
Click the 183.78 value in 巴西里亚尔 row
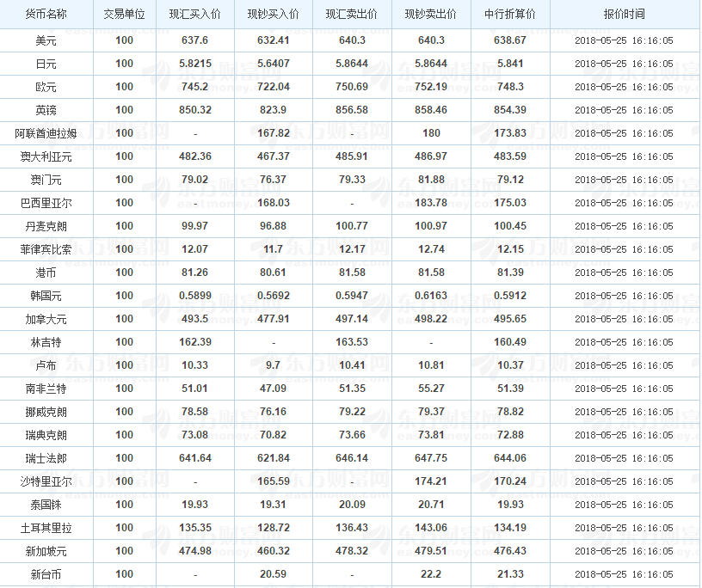click(431, 203)
